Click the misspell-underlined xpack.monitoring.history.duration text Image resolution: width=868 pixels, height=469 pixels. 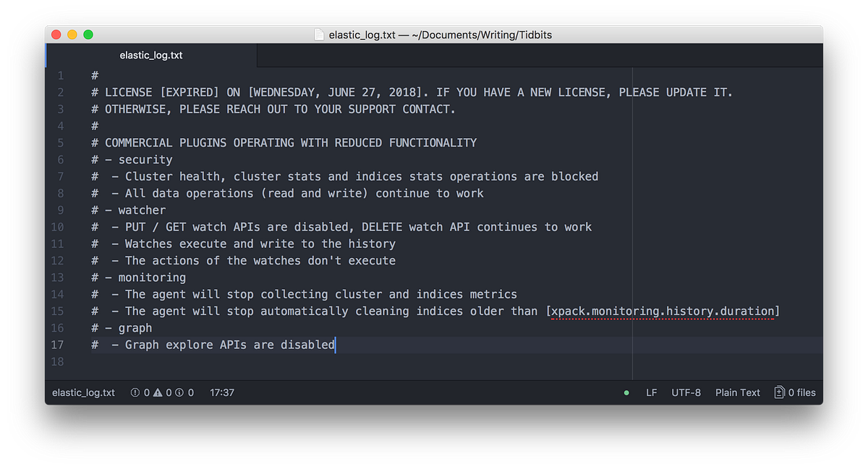[663, 311]
